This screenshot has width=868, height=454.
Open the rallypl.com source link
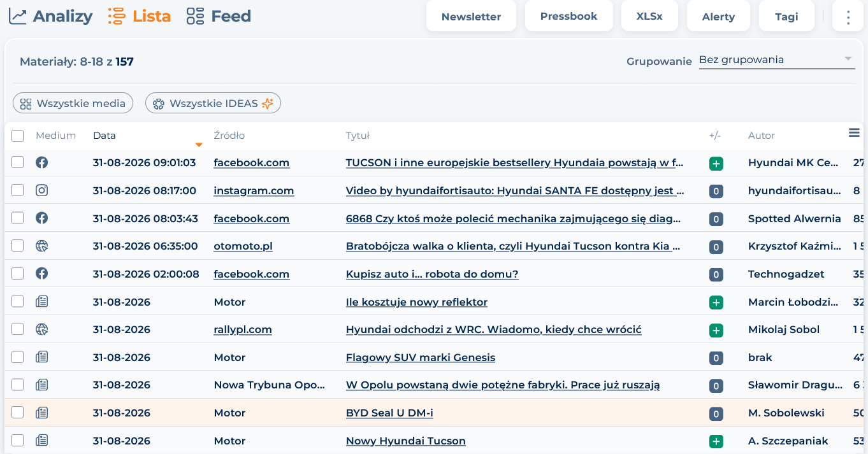click(243, 329)
